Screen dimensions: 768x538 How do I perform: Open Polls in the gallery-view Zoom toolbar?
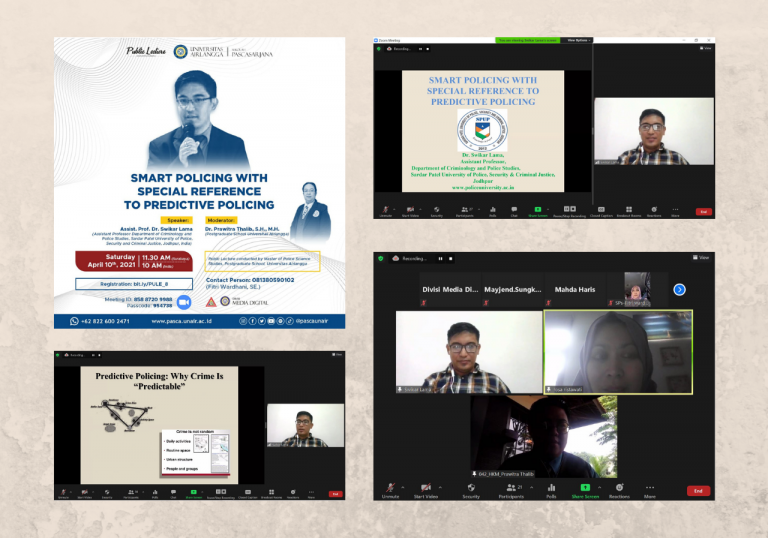click(551, 490)
